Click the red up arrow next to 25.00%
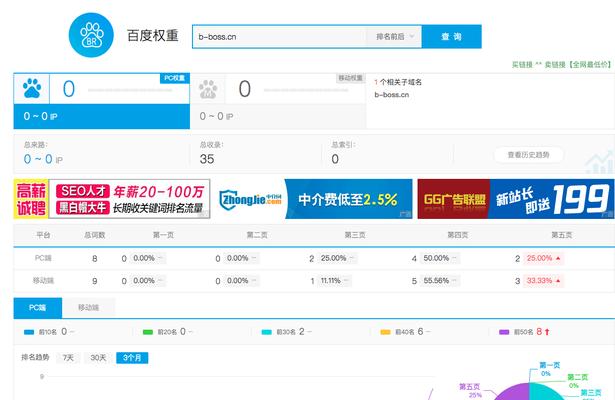This screenshot has width=615, height=400. point(558,258)
